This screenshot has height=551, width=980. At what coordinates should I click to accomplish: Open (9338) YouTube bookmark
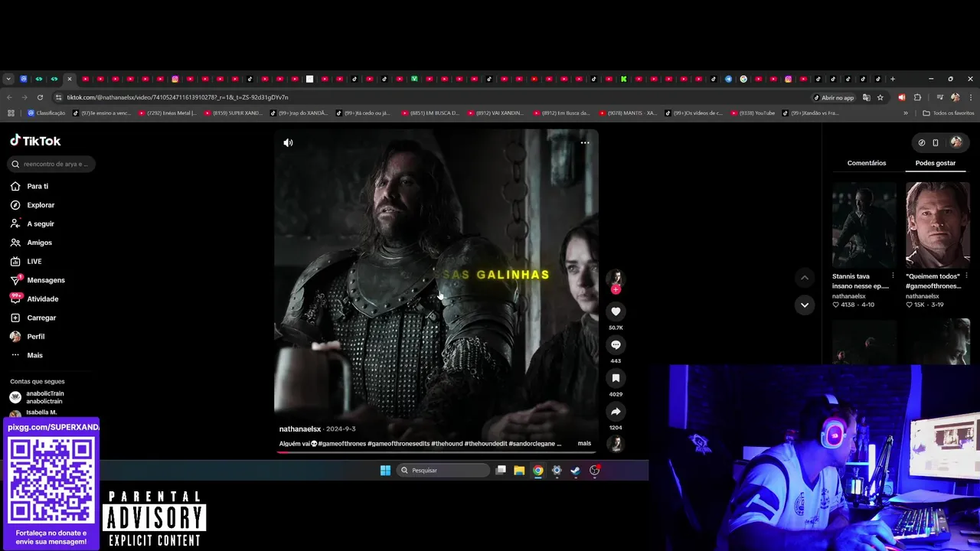click(753, 113)
